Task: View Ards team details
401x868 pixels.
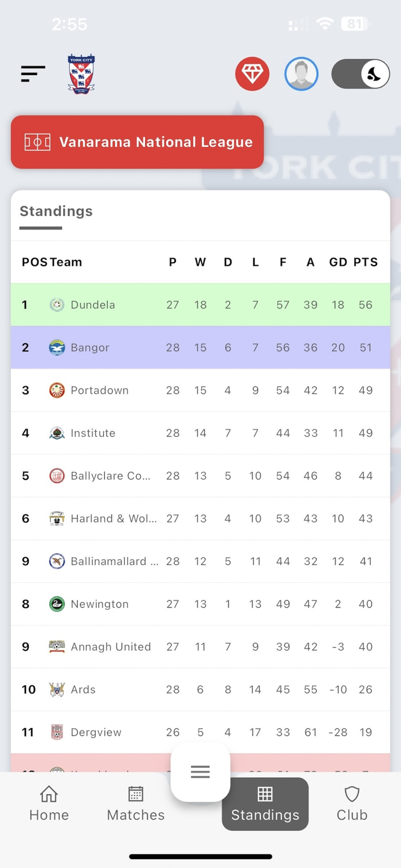Action: pyautogui.click(x=83, y=689)
